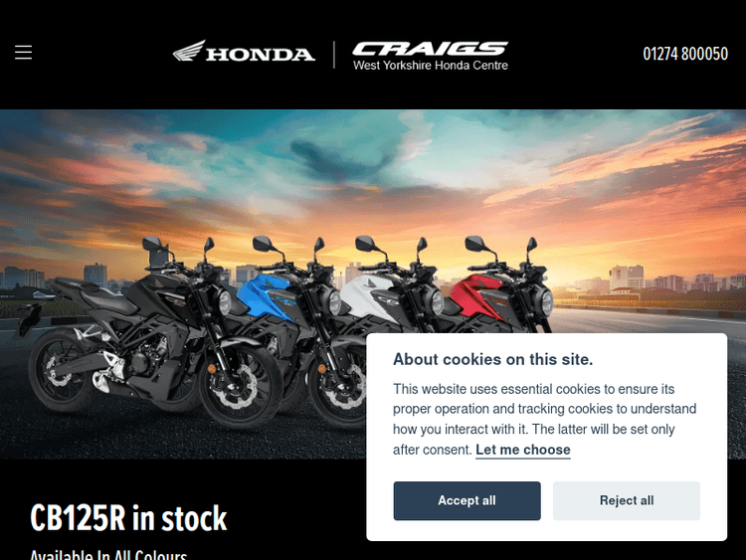Call the 01274 800050 phone number
The height and width of the screenshot is (560, 746).
pos(685,54)
